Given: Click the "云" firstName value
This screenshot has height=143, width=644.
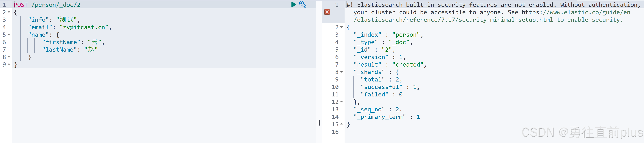Looking at the screenshot, I should (x=95, y=42).
